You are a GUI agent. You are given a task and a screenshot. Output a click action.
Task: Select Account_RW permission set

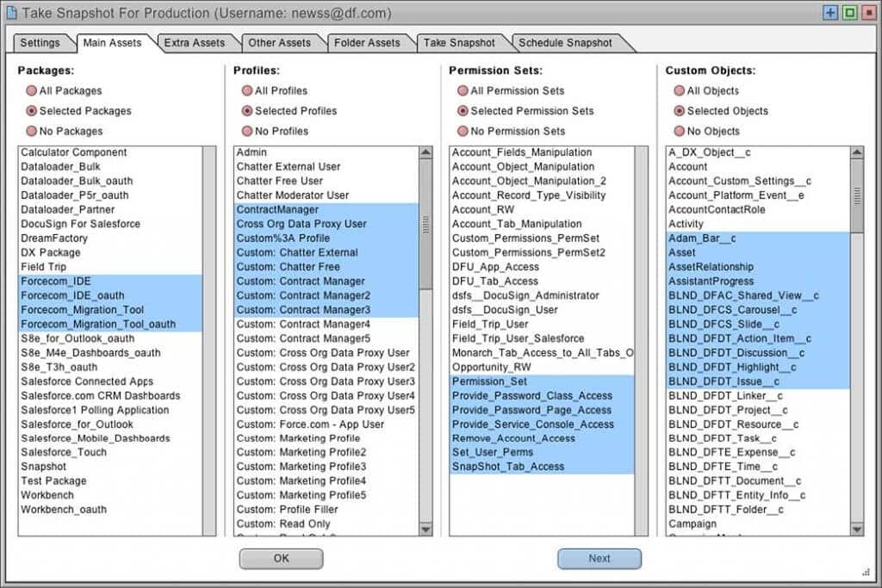pos(542,209)
